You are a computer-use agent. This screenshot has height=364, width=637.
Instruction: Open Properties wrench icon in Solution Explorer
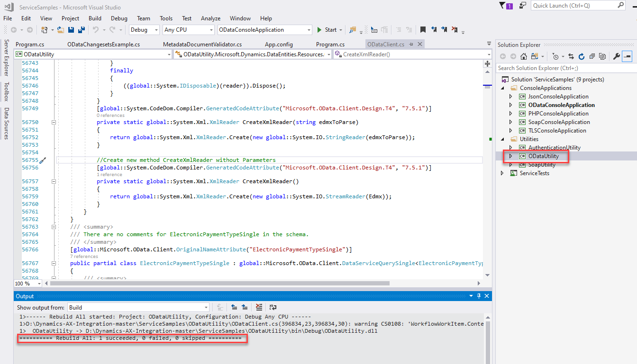point(616,56)
